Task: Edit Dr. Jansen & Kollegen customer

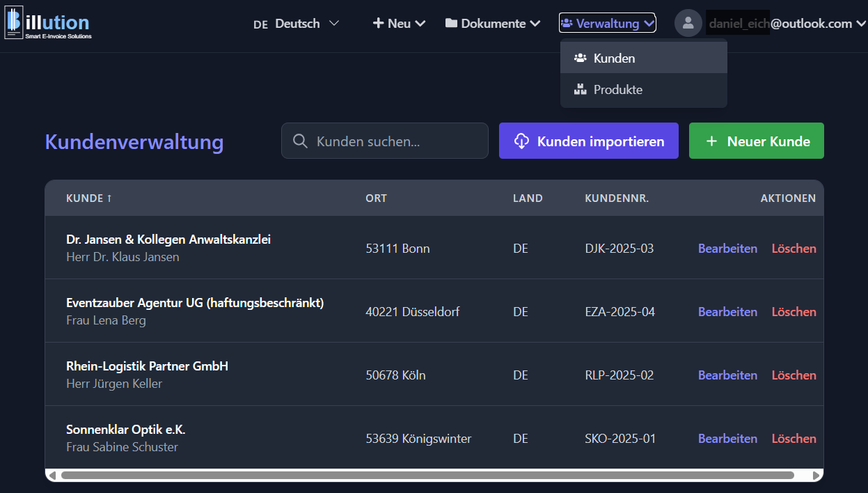Action: [x=727, y=249]
